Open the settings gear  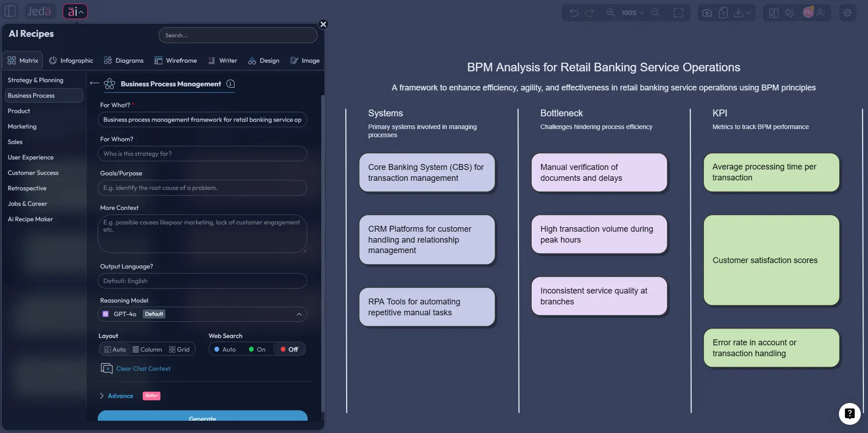[x=847, y=12]
